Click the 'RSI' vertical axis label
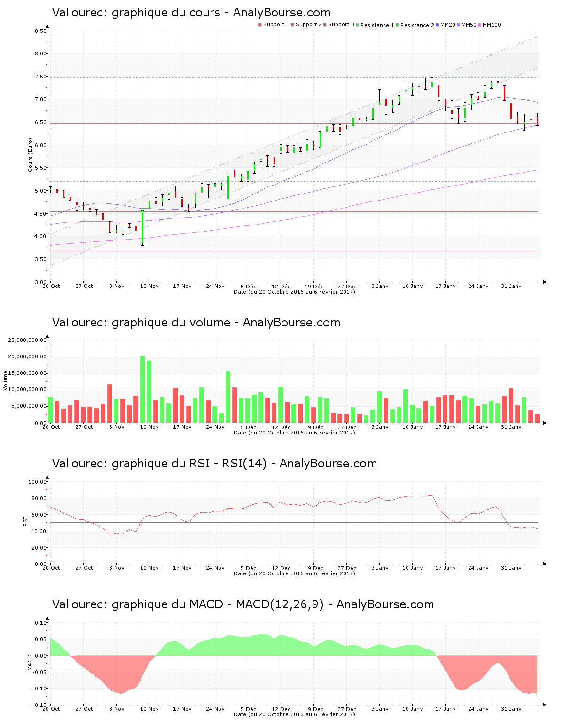This screenshot has height=728, width=564. [25, 521]
